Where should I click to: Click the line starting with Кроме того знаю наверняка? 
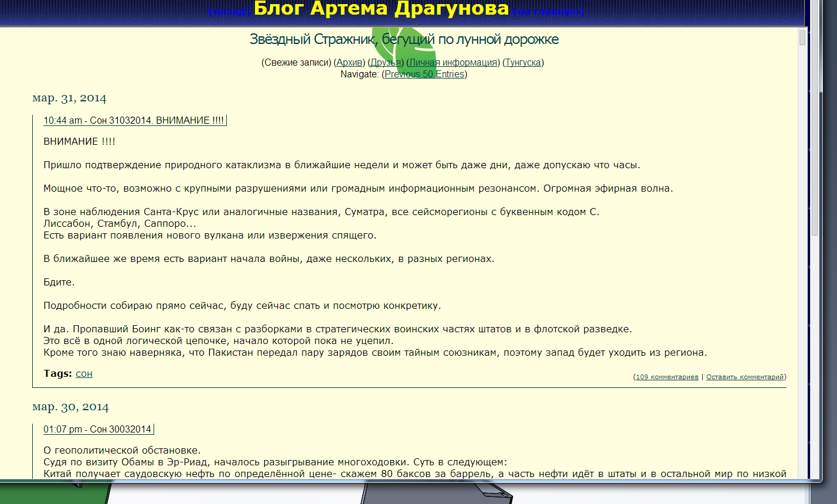coord(375,352)
